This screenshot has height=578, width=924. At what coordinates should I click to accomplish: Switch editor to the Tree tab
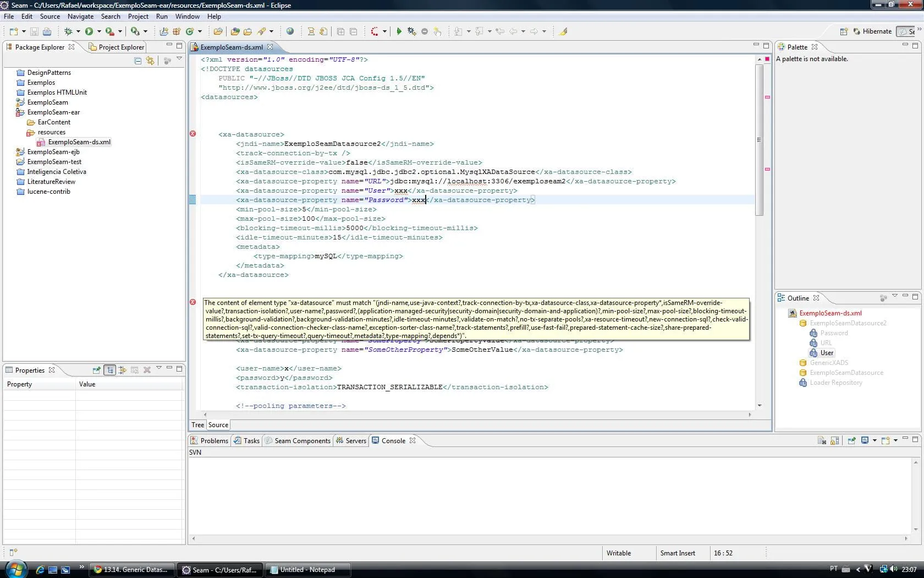(197, 424)
